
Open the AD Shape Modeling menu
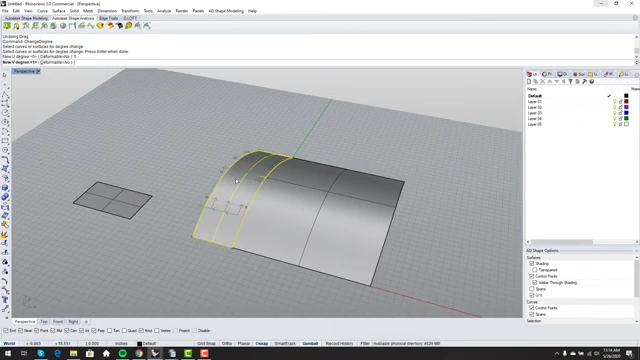point(226,11)
